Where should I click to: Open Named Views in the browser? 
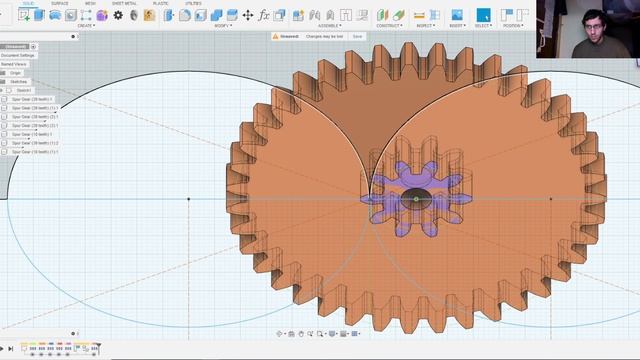click(13, 64)
